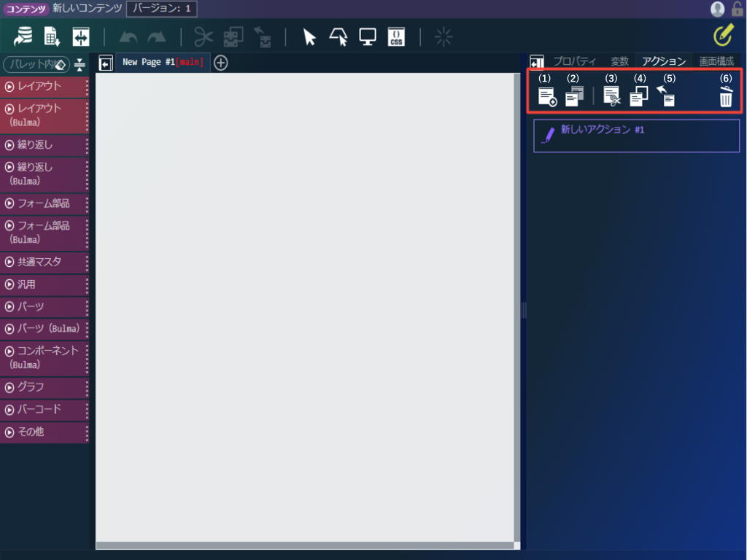Click the paste action icon
The width and height of the screenshot is (747, 560).
point(665,96)
